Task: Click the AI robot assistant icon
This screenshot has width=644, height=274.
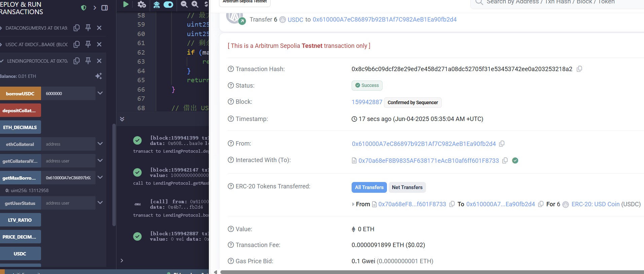Action: [156, 4]
